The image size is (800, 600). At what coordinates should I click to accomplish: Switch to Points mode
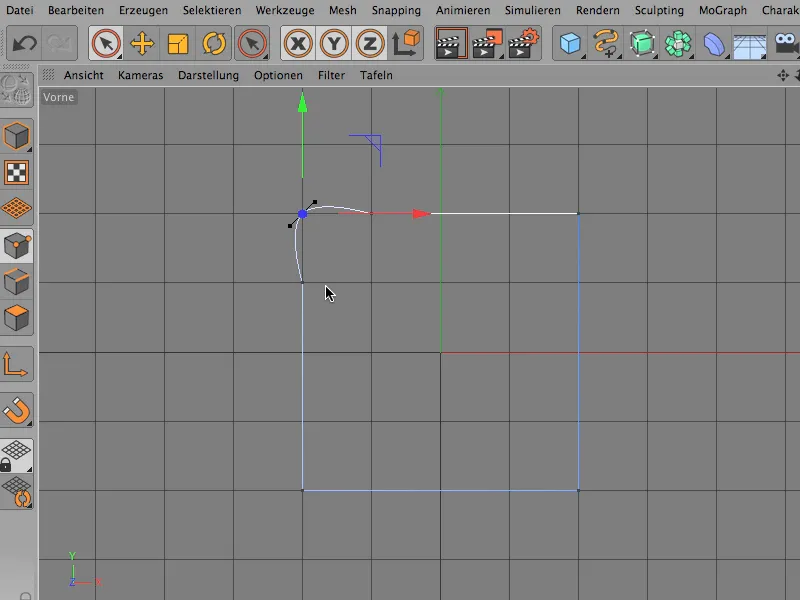click(x=16, y=246)
